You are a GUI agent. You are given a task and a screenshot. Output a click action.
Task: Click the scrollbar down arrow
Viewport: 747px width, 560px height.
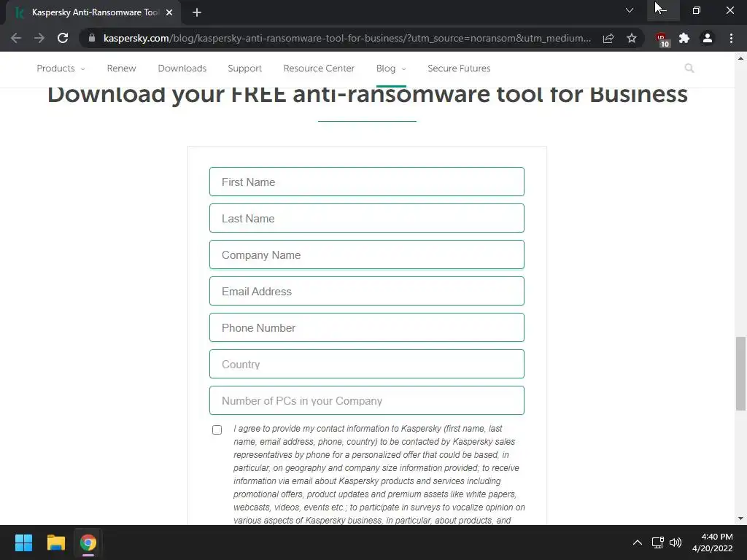740,518
